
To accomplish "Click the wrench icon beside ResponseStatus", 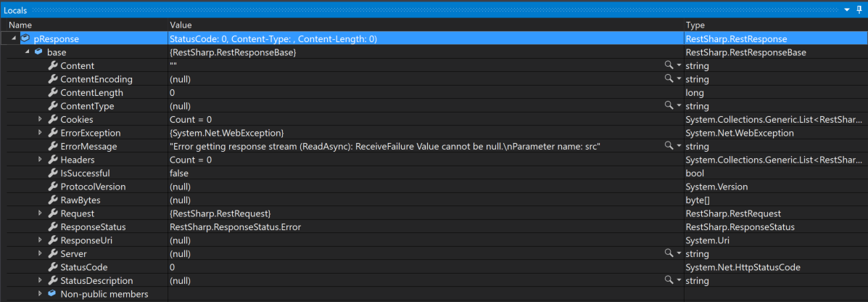I will click(53, 226).
